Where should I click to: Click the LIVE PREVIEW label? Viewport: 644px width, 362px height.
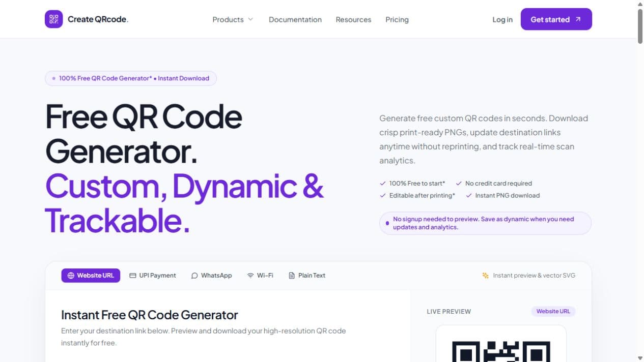coord(449,312)
